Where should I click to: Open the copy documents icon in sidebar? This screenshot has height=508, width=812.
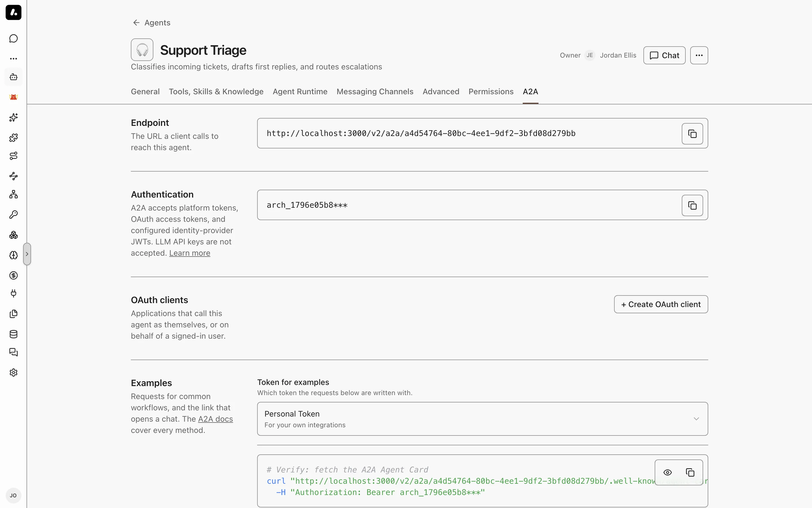coord(14,314)
